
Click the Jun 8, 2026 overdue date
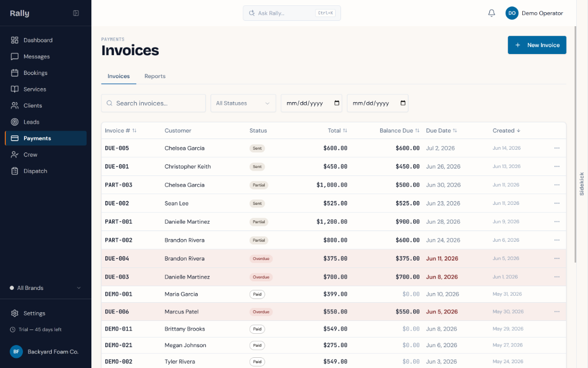tap(442, 277)
